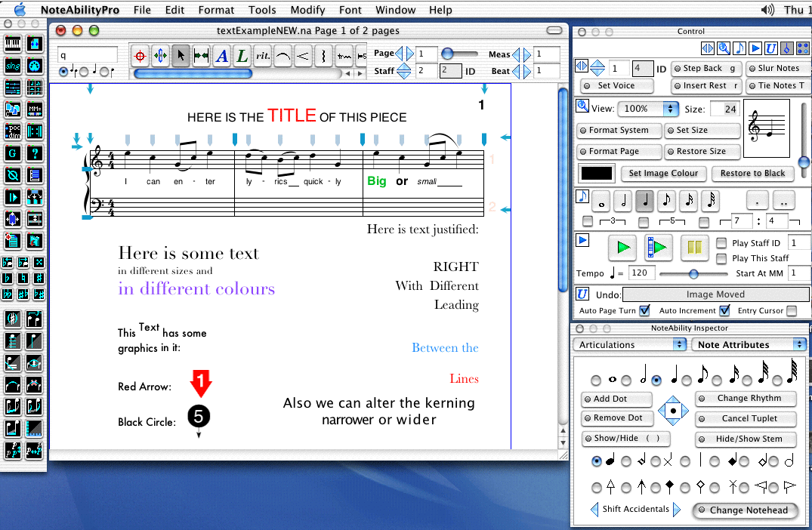
Task: Click the red crosshair target tool
Action: tap(140, 55)
